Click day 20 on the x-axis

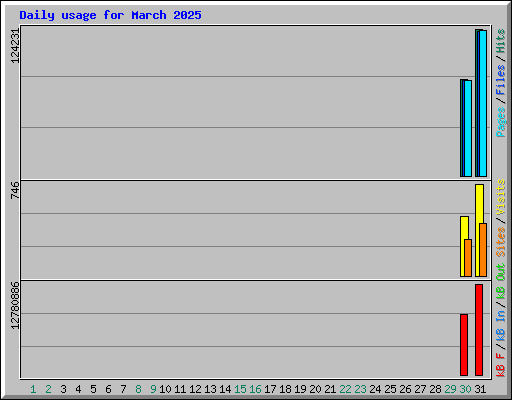coord(315,389)
